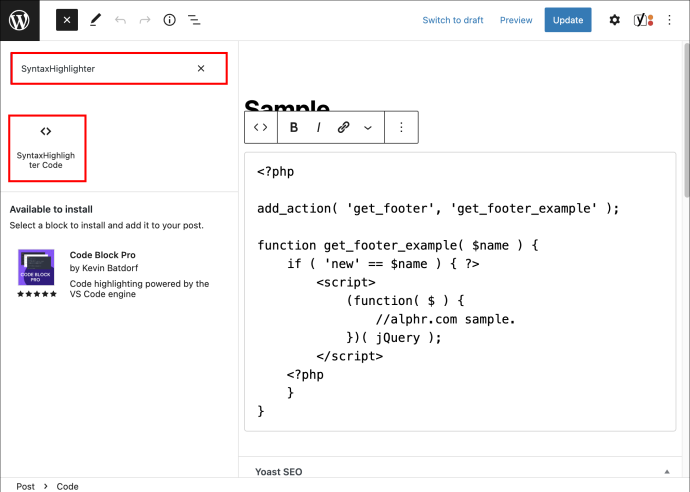Screen dimensions: 690x492
Task: Clear the SyntaxHighlighter search text
Action: tap(201, 69)
